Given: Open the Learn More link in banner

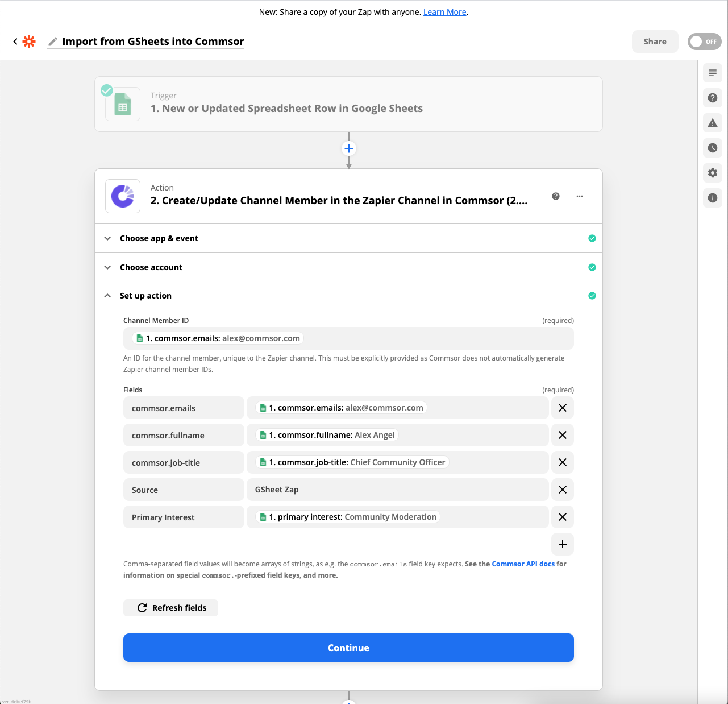Looking at the screenshot, I should point(445,12).
